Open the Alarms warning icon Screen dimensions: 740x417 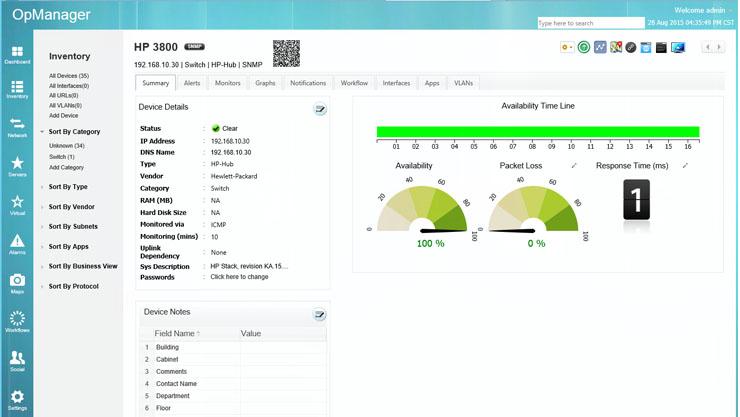click(x=17, y=244)
